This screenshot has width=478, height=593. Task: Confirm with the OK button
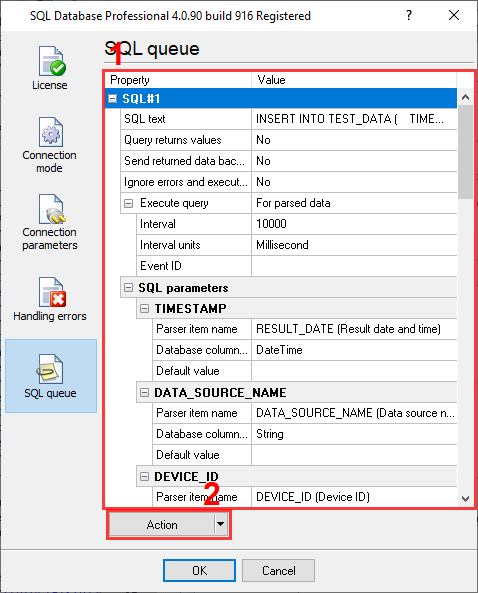point(199,570)
